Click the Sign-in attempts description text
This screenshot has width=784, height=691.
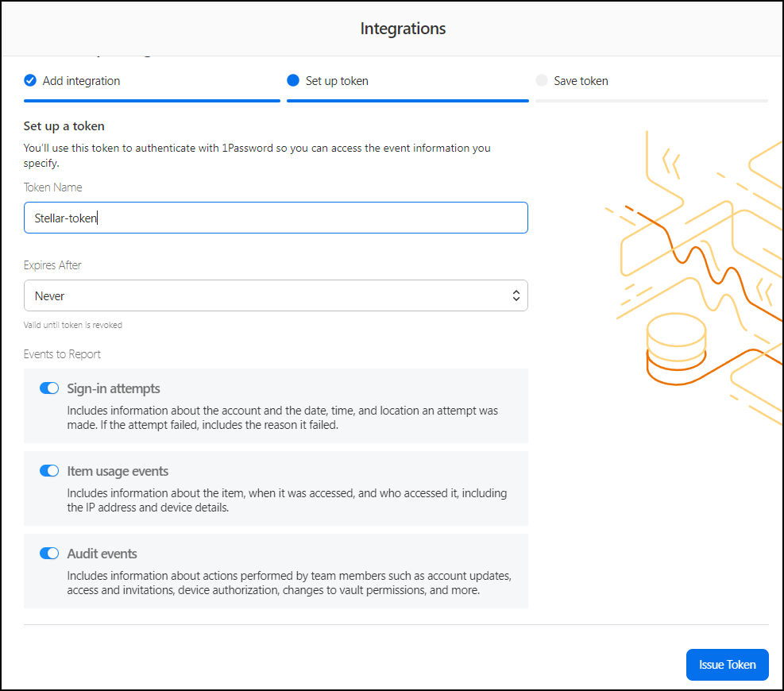click(282, 418)
